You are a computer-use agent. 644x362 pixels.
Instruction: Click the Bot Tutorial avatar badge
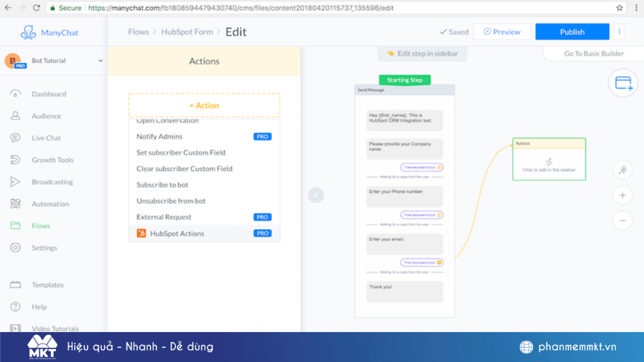(14, 61)
